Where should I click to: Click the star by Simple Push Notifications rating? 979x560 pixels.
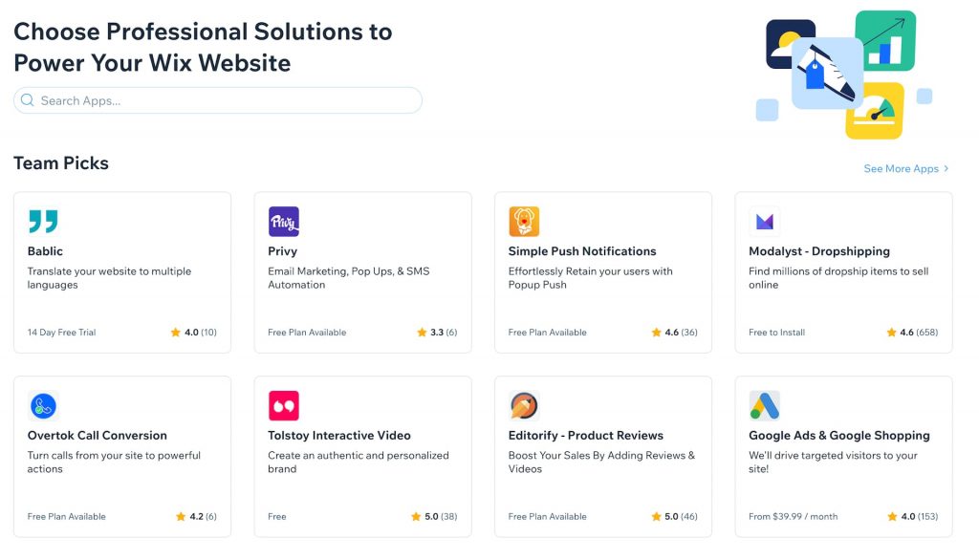(656, 333)
